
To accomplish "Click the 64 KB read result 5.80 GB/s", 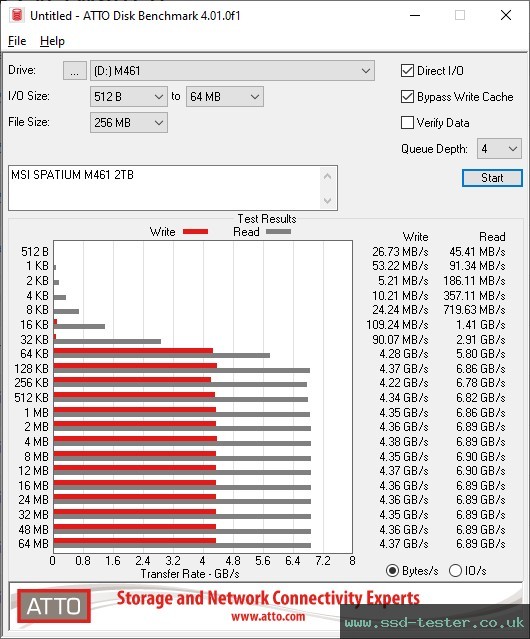I will [x=481, y=354].
